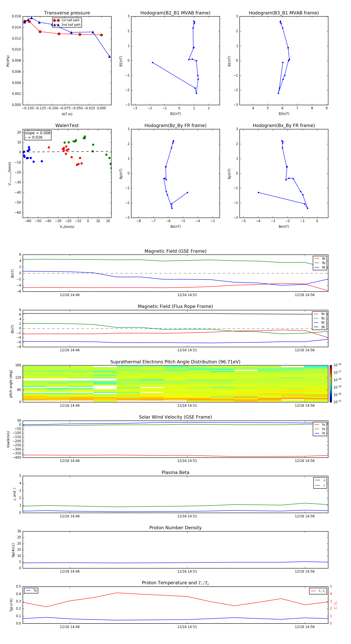Click the Bx' legend entry in flux rope frame
The image size is (351, 644).
[320, 314]
